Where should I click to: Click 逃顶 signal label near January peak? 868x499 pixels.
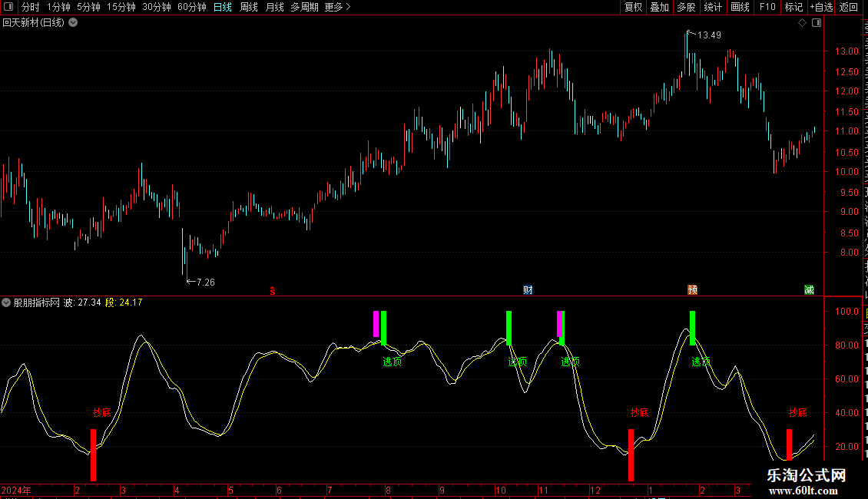coord(701,362)
